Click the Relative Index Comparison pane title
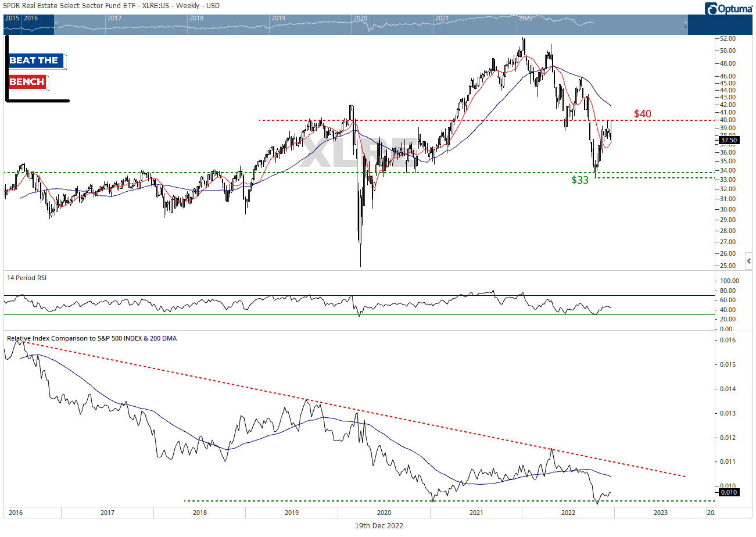Screen dimensions: 756x537 [x=91, y=338]
